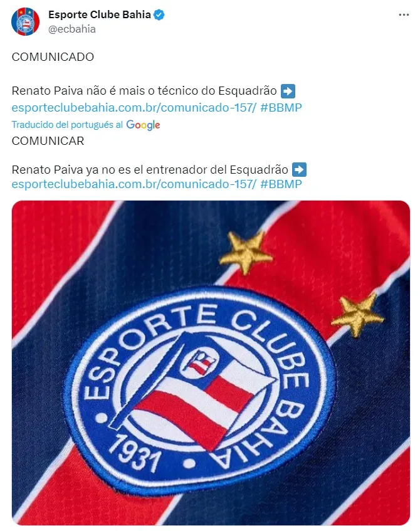The height and width of the screenshot is (531, 420).
Task: Open the Bahia jersey crest image
Action: 211,363
